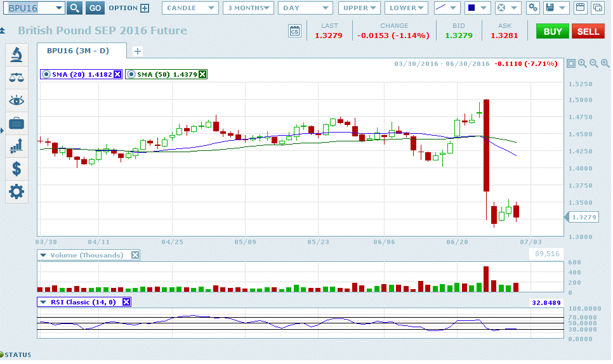This screenshot has width=613, height=364.
Task: Open the Portfolio briefcase sidebar icon
Action: [16, 124]
